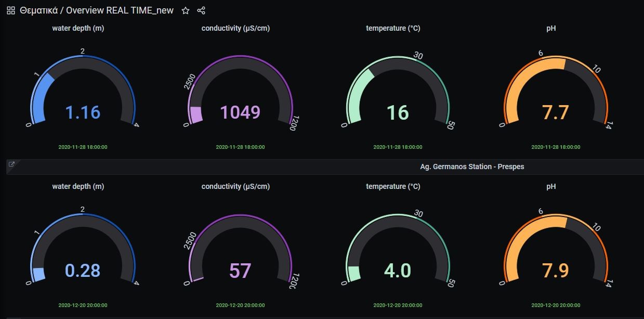Click timestamp 2020-12-20 20:00:00 under bottom pH gauge
Screen dimensions: 644x319
pos(555,305)
